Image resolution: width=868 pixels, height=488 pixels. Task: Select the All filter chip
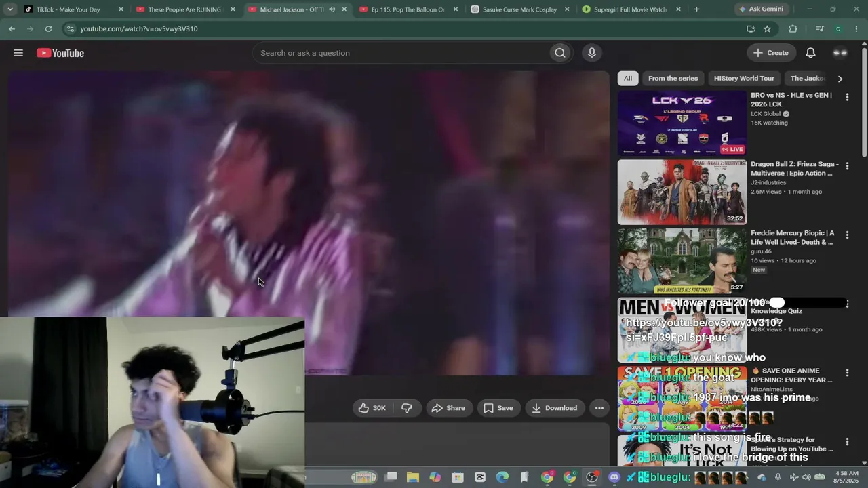[628, 78]
